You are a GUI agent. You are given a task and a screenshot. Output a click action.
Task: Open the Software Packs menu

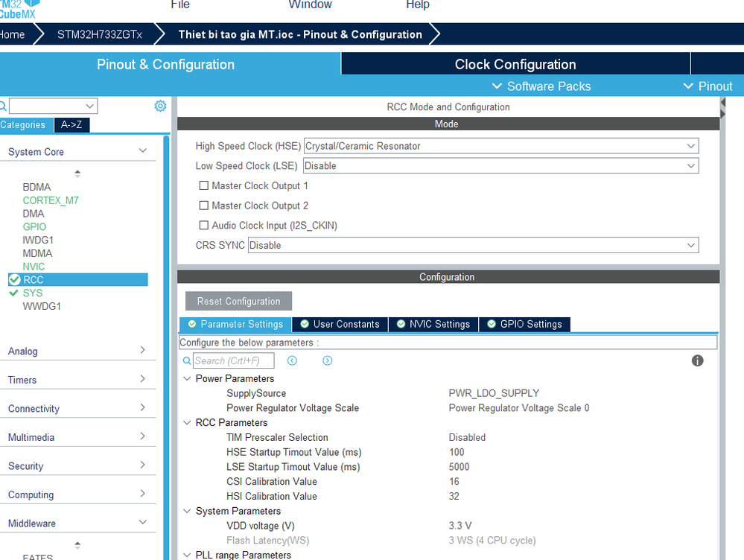[x=541, y=86]
